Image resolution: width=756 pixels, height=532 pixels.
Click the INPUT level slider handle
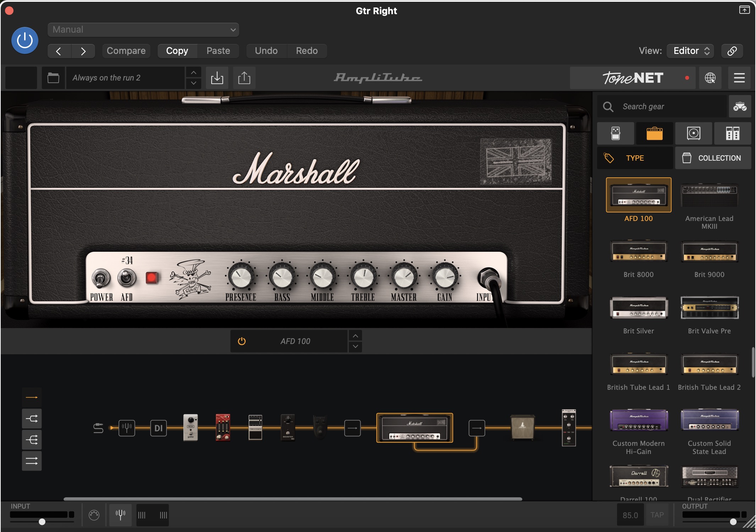42,522
